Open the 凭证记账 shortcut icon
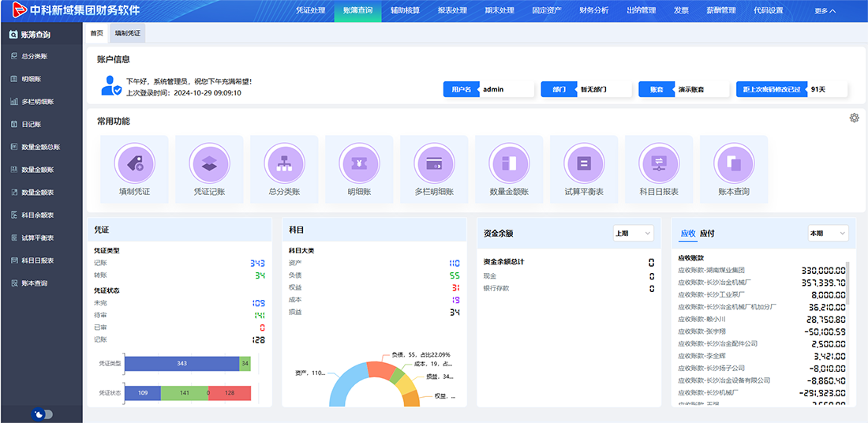Viewport: 868px width, 423px height. [209, 164]
